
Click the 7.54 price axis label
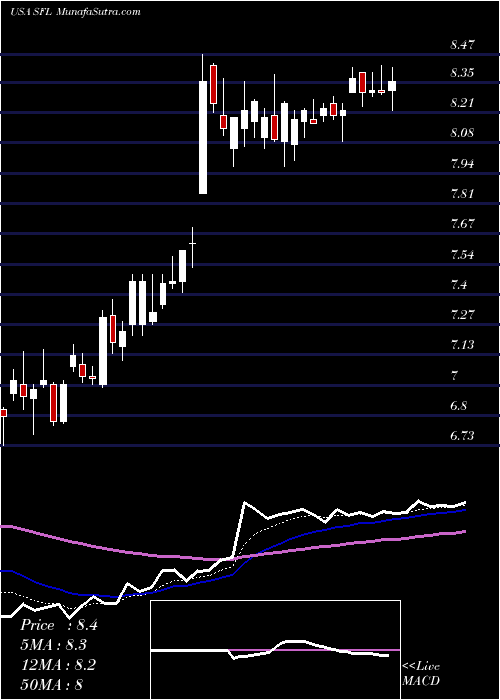tap(463, 255)
